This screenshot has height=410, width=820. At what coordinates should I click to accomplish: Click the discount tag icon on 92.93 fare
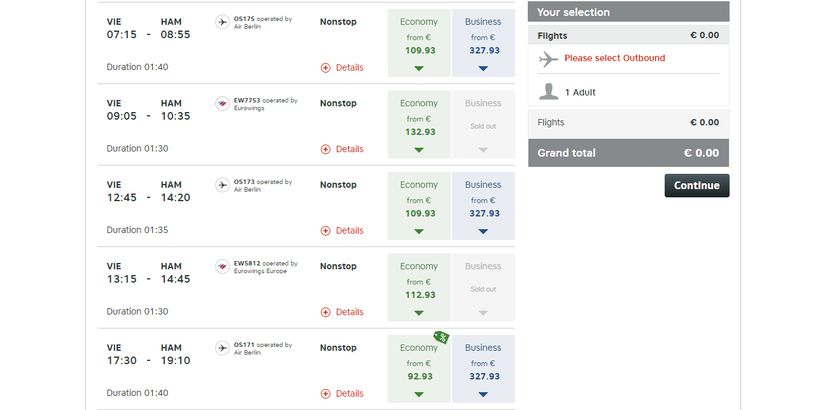click(x=439, y=338)
